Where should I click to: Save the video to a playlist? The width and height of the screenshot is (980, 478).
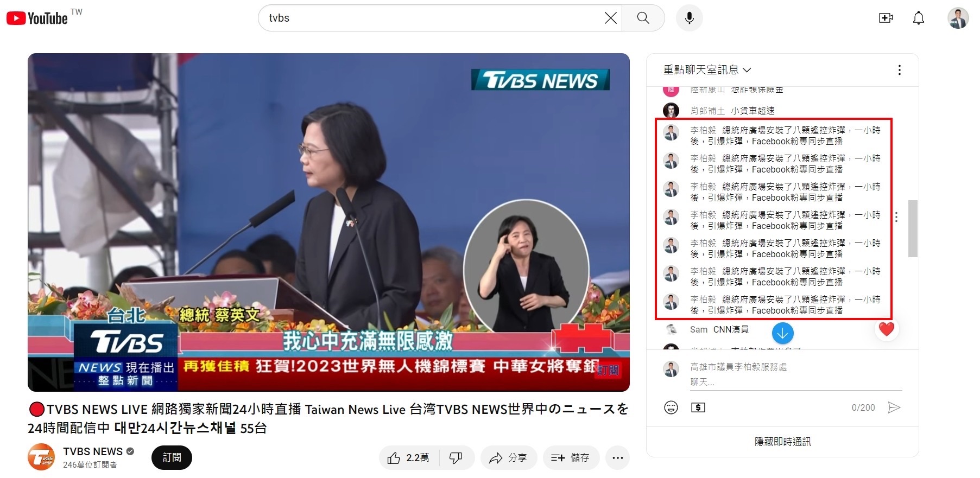[571, 458]
